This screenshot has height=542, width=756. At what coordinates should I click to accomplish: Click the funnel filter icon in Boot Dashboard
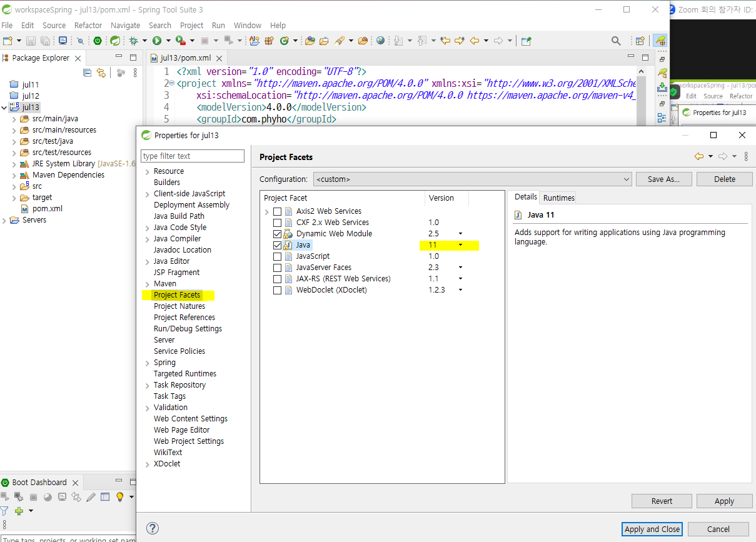coord(4,511)
